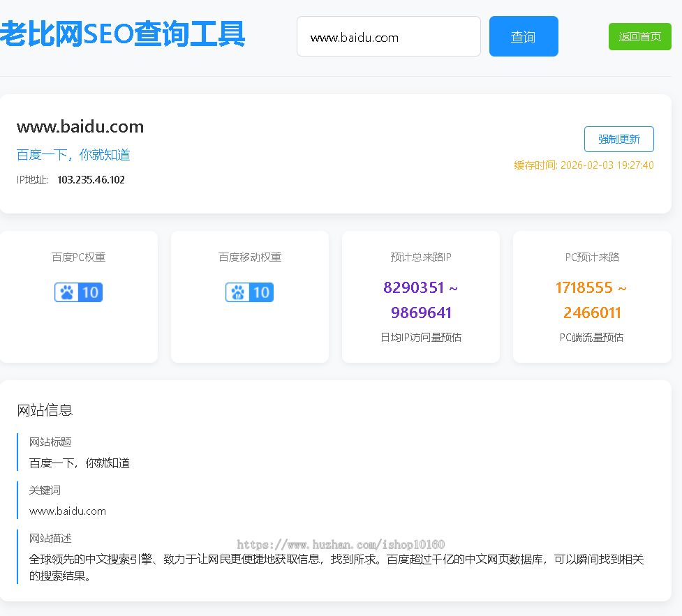Select the description starting with 全球领先的中文搜索引擎

(336, 568)
